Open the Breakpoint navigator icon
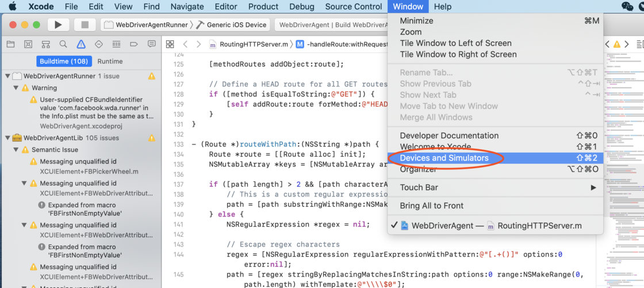The height and width of the screenshot is (288, 644). click(x=134, y=44)
